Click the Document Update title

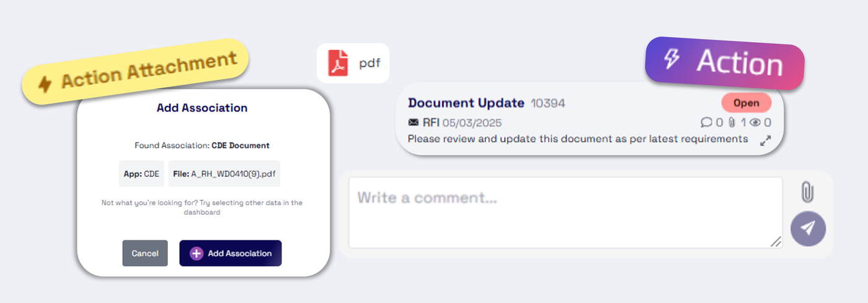pos(466,103)
